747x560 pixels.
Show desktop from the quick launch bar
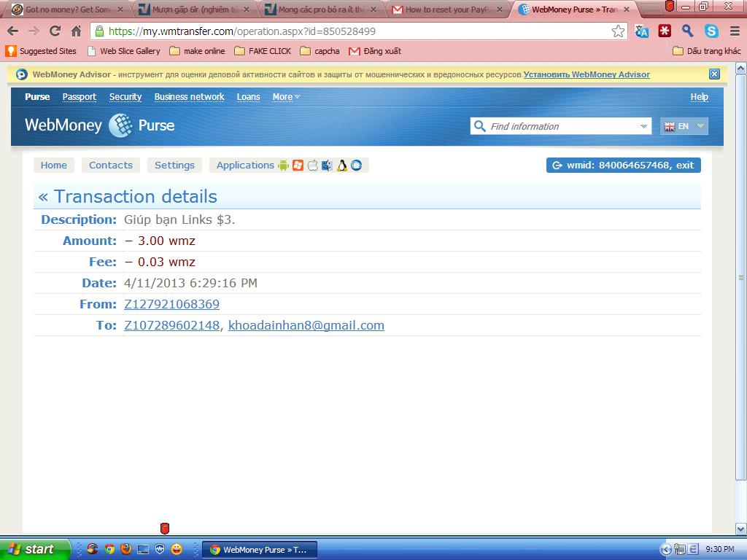coord(143,549)
